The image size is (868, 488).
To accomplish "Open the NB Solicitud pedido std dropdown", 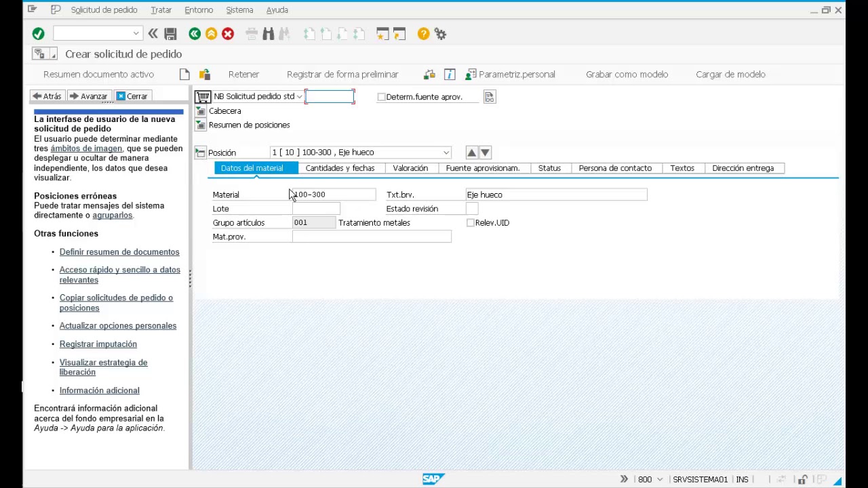I will 299,97.
